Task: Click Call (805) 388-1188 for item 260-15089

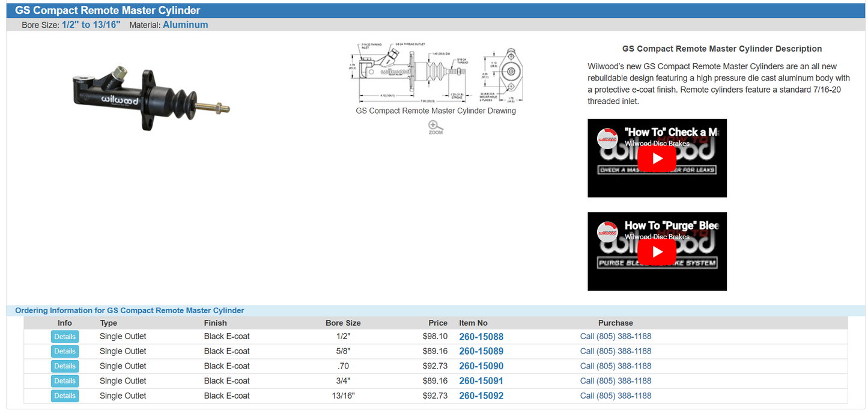Action: 616,351
